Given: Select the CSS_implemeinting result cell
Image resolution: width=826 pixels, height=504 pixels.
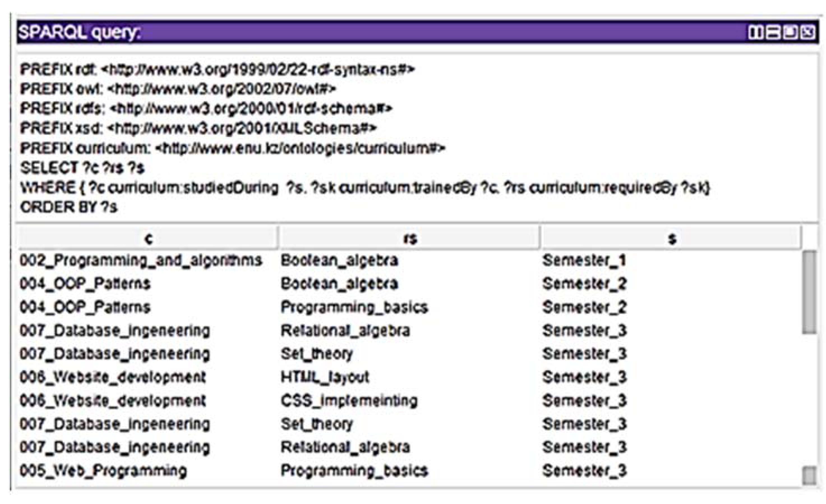Looking at the screenshot, I should coord(349,401).
